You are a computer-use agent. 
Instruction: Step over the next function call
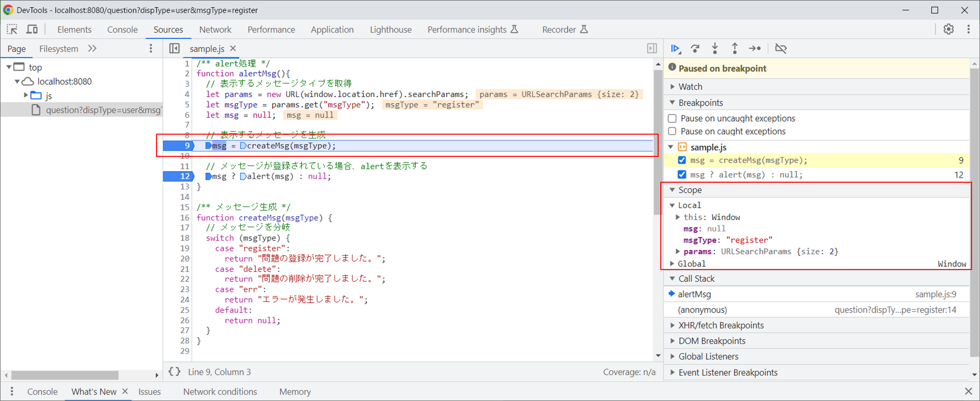pyautogui.click(x=695, y=48)
